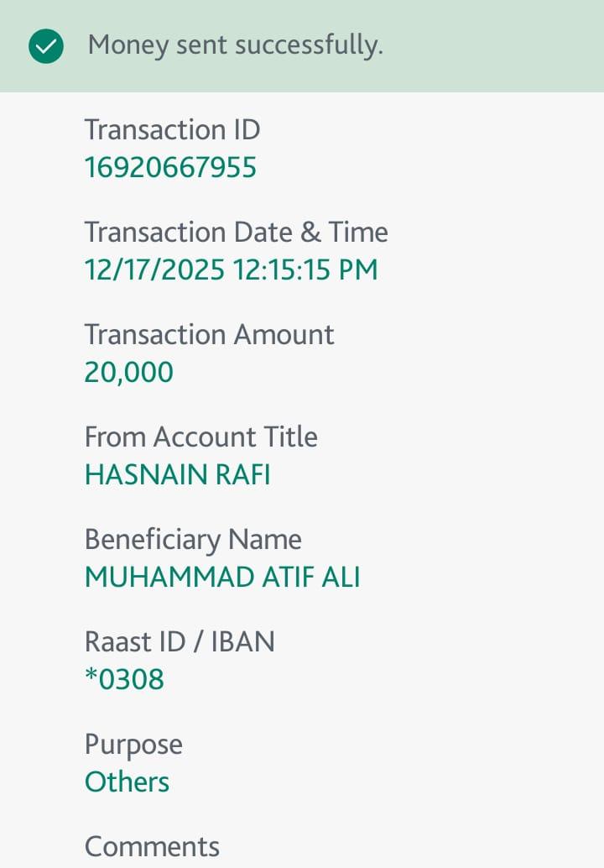Click the word "IBAN" in the label
604x868 pixels.
click(242, 641)
